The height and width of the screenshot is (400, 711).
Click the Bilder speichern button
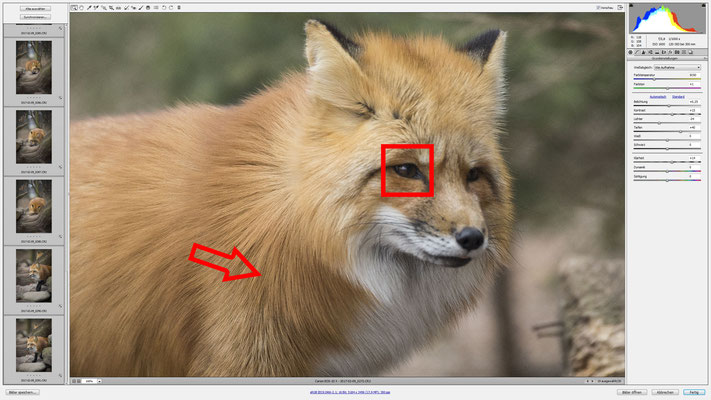tap(23, 392)
